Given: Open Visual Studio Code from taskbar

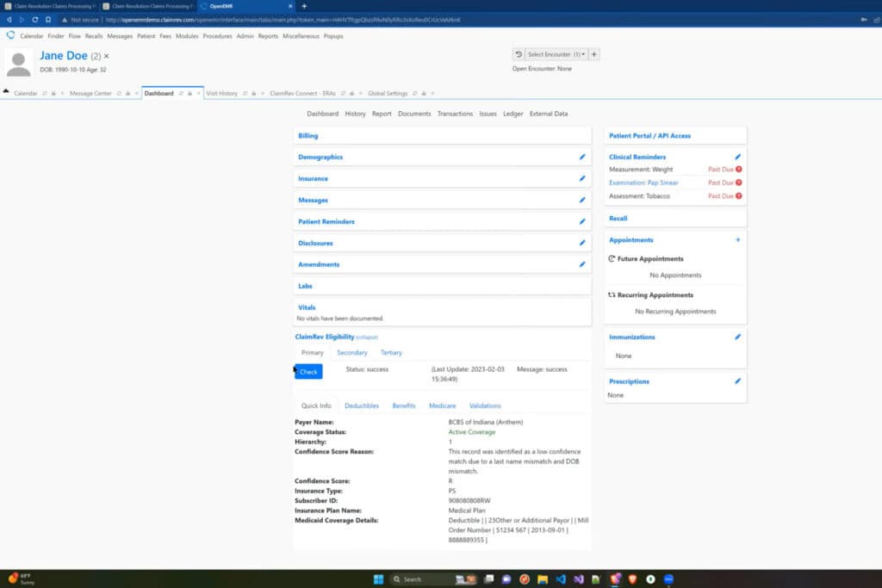Looking at the screenshot, I should [x=560, y=579].
